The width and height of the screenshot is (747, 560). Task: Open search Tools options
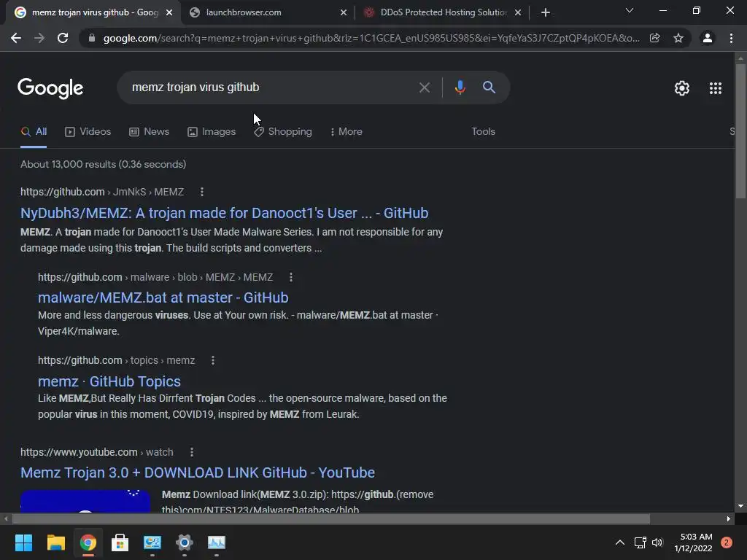click(x=483, y=132)
